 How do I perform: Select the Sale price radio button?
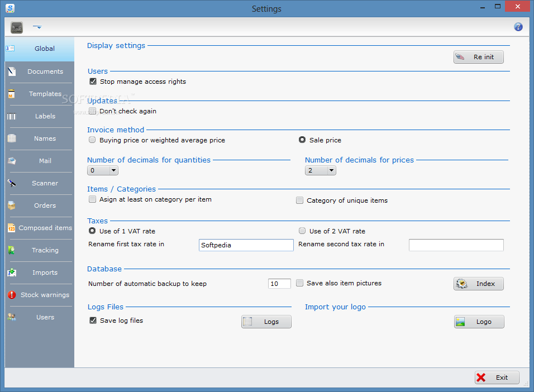coord(302,140)
